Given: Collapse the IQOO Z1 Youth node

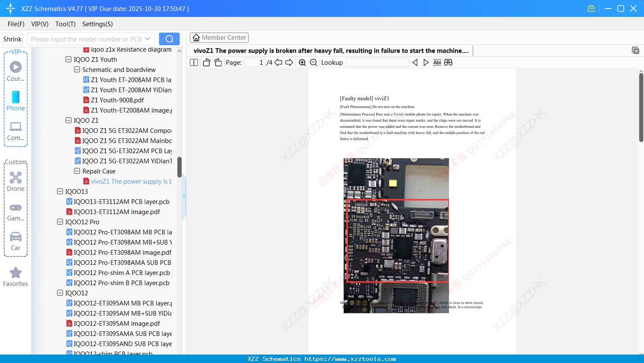Looking at the screenshot, I should click(x=68, y=59).
